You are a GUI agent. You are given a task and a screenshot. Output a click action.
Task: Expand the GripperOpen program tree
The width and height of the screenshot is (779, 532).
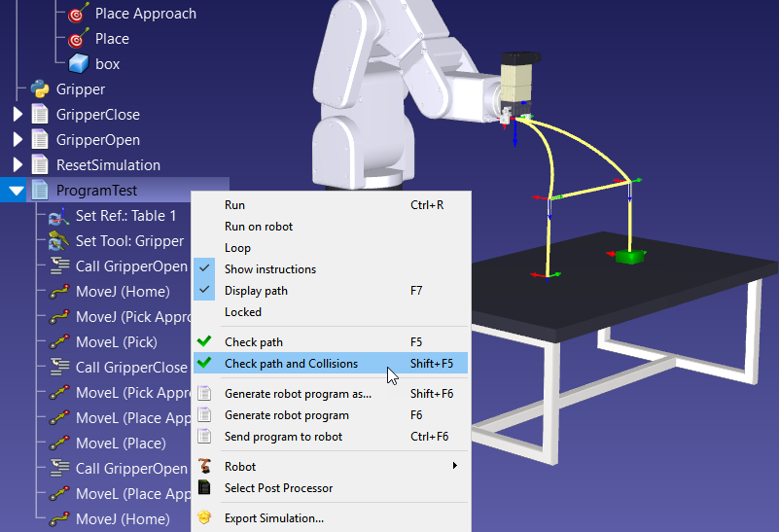coord(18,140)
